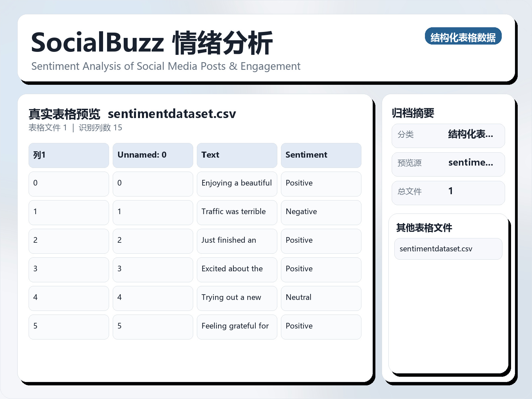This screenshot has height=399, width=532.
Task: Select the Trying out a new cell
Action: pos(237,298)
